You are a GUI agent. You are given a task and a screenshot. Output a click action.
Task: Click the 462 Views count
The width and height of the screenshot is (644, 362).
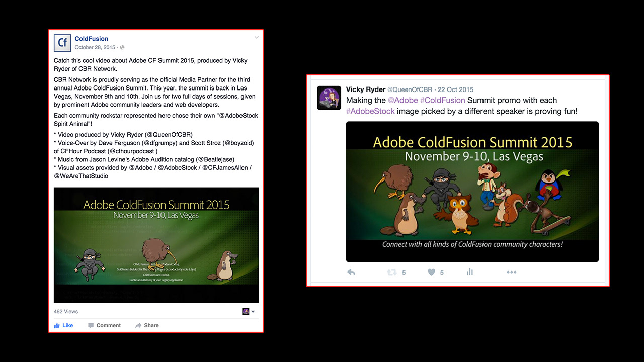click(x=66, y=312)
